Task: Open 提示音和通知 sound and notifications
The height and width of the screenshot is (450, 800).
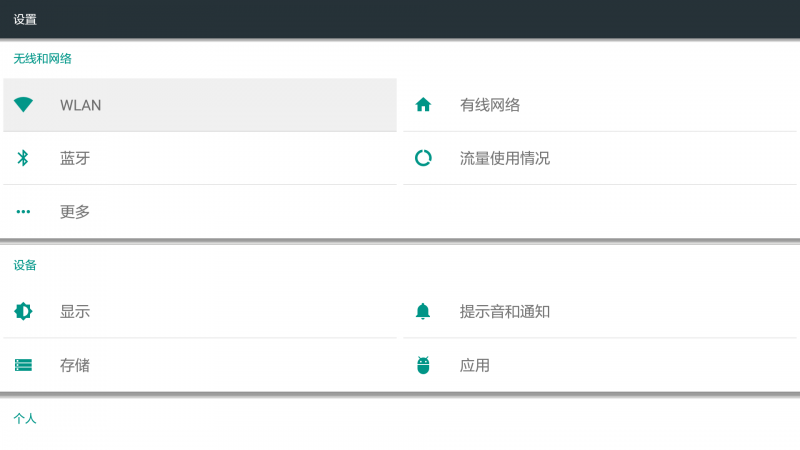Action: click(505, 311)
